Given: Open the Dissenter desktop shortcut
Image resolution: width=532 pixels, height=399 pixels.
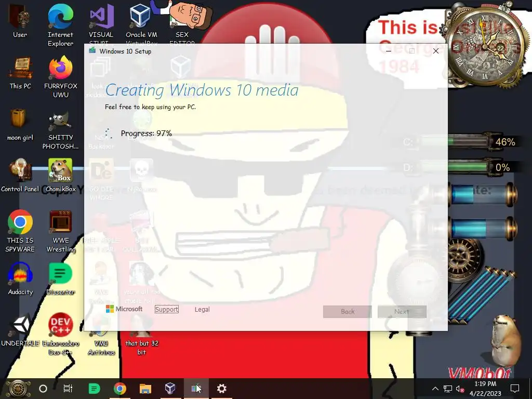Looking at the screenshot, I should click(x=60, y=279).
